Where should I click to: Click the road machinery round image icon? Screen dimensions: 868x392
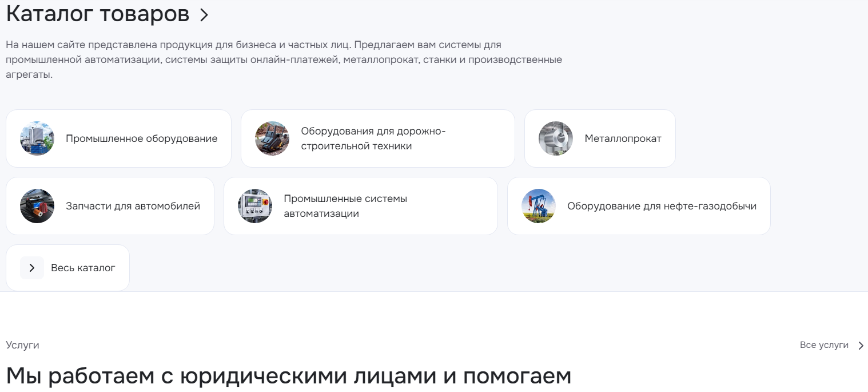(272, 138)
